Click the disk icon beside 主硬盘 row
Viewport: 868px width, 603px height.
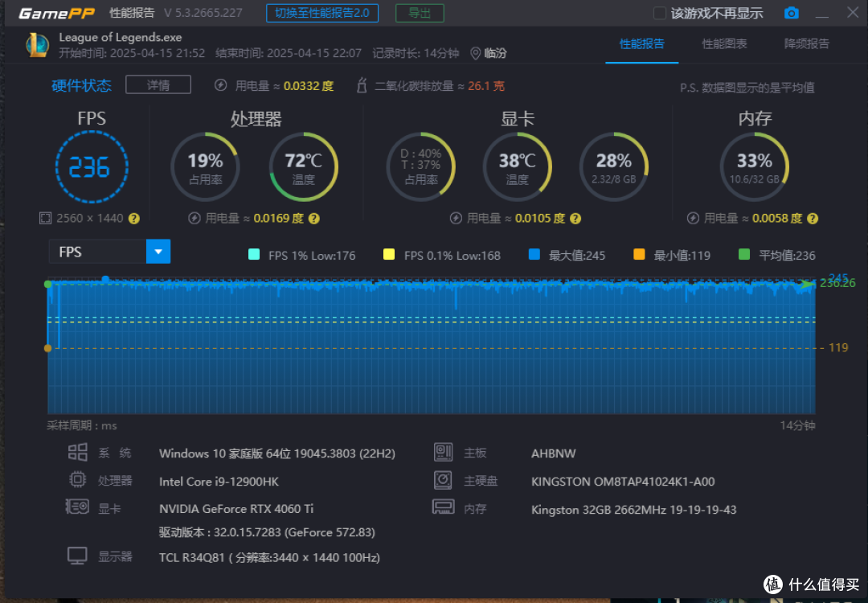(x=443, y=479)
